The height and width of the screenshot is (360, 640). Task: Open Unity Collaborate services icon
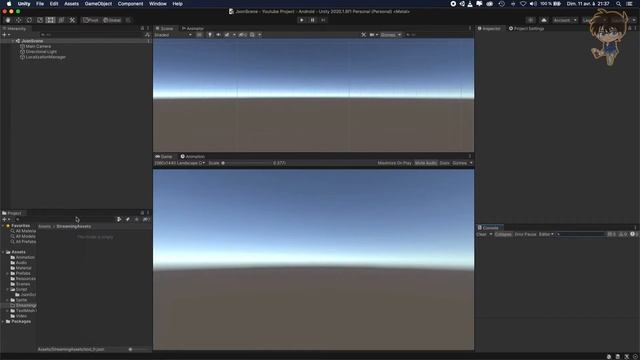[x=530, y=20]
